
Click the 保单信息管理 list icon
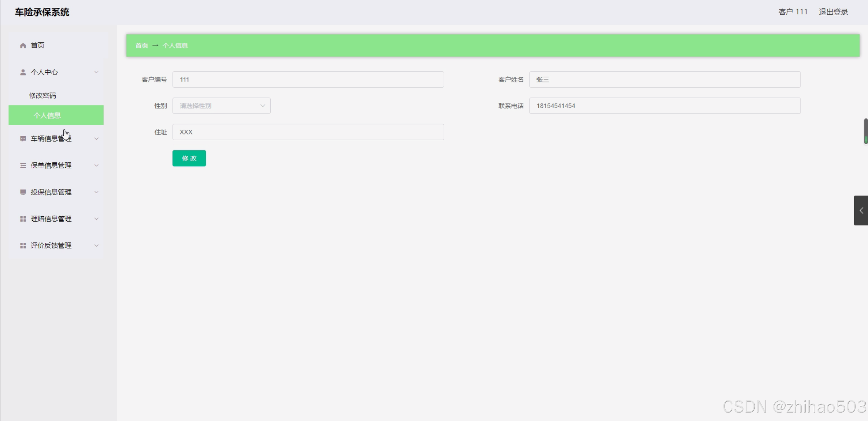[x=23, y=165]
